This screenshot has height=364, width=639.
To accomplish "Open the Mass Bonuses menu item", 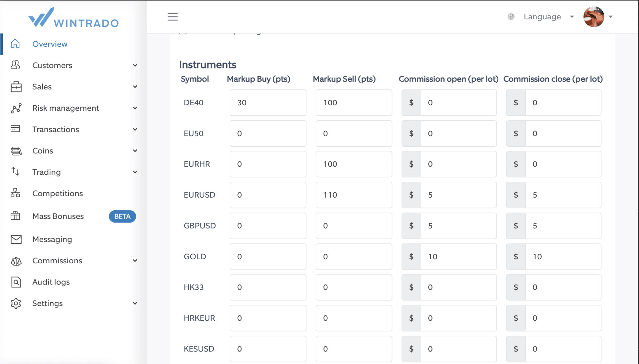I will coord(58,216).
